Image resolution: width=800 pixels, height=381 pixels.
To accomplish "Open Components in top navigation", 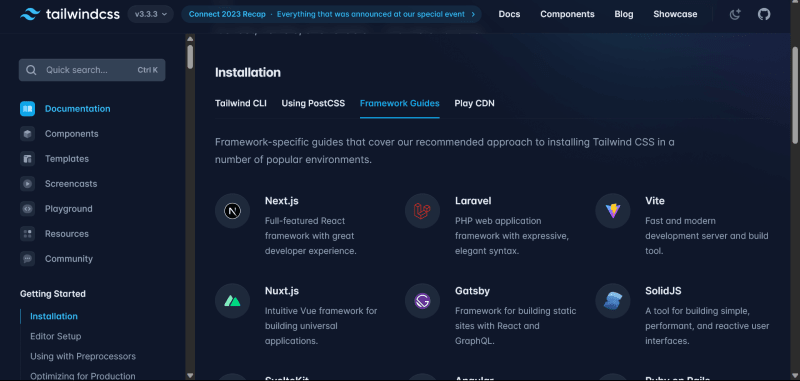I will pyautogui.click(x=567, y=14).
